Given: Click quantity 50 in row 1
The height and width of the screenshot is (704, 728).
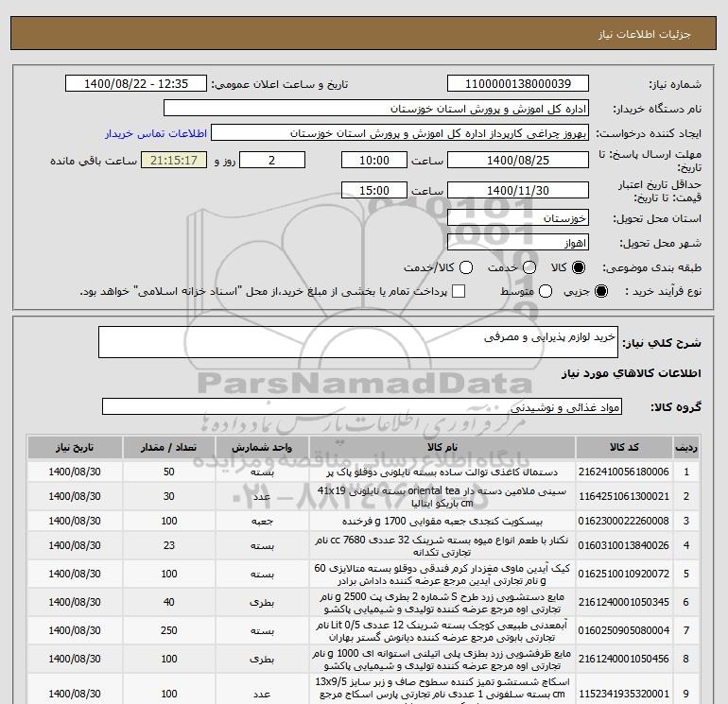Looking at the screenshot, I should pos(169,472).
